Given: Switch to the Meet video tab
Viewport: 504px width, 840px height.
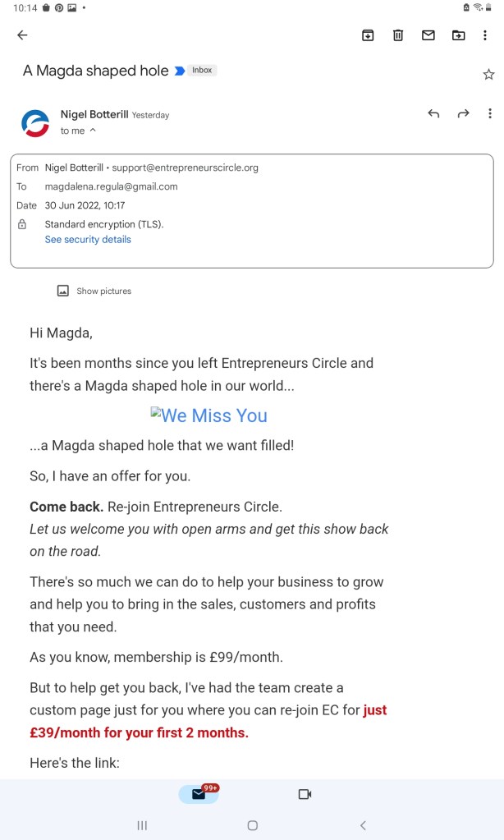Looking at the screenshot, I should point(305,794).
